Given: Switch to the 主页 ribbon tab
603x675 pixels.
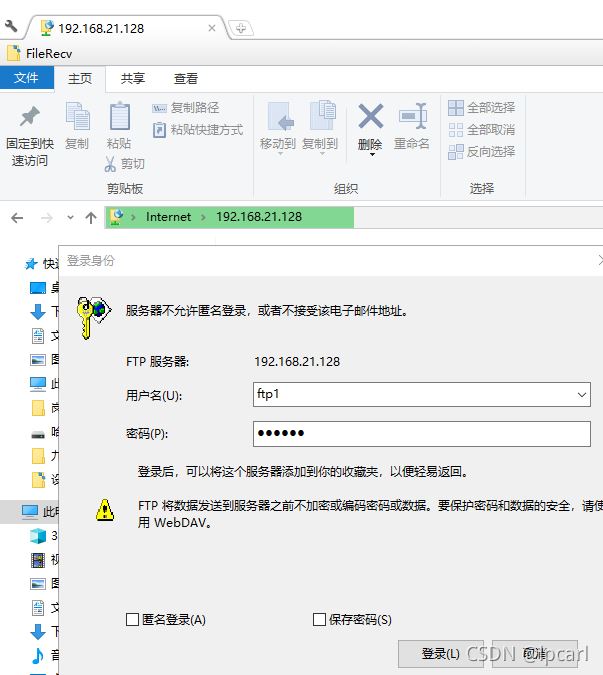Looking at the screenshot, I should [x=80, y=79].
